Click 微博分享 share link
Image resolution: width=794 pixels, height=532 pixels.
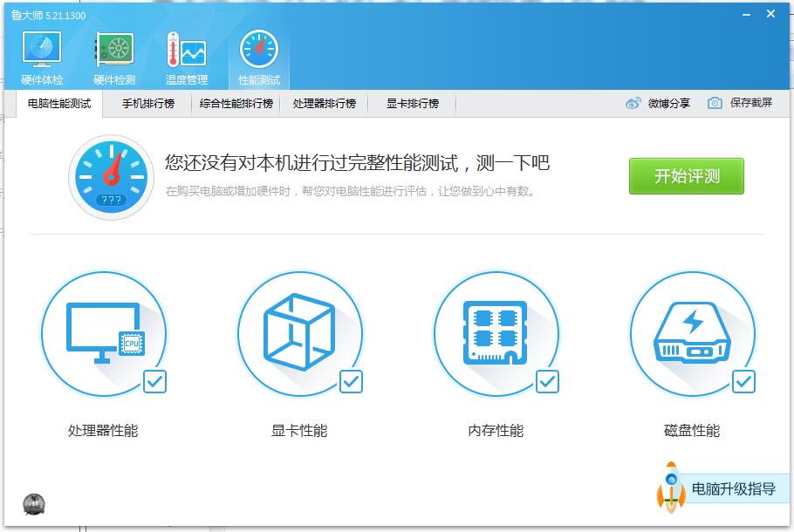[x=669, y=103]
